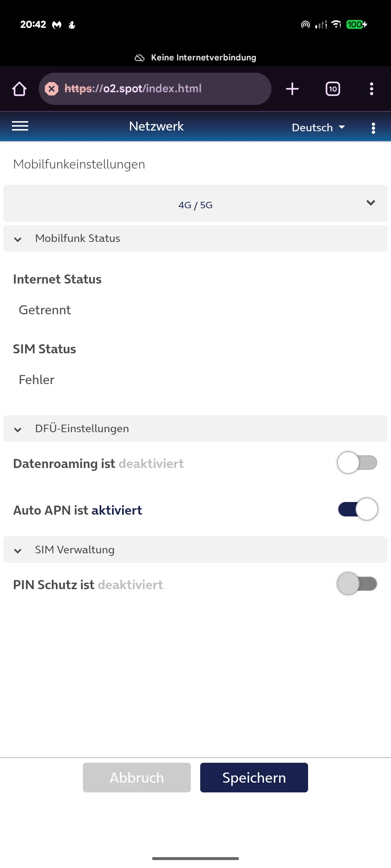Tap the no-internet cloud icon
The width and height of the screenshot is (391, 868).
pos(139,58)
